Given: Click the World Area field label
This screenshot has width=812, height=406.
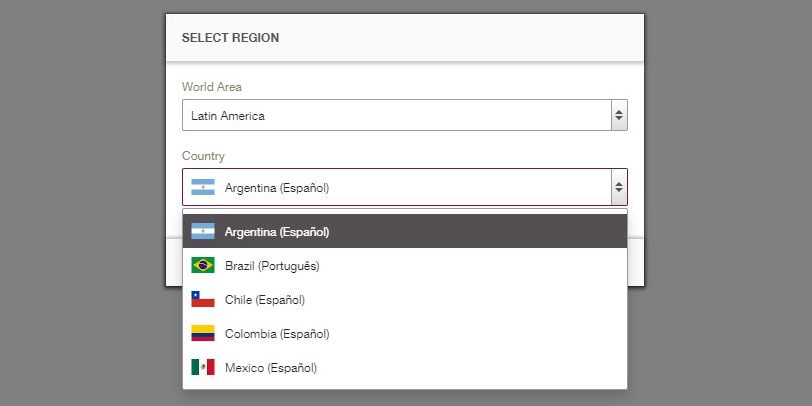Looking at the screenshot, I should click(211, 87).
